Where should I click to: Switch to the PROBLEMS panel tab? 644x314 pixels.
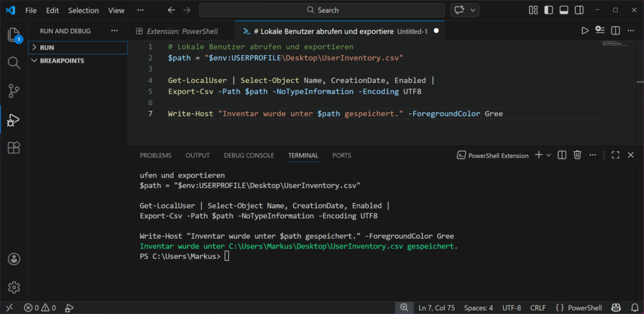(x=156, y=155)
